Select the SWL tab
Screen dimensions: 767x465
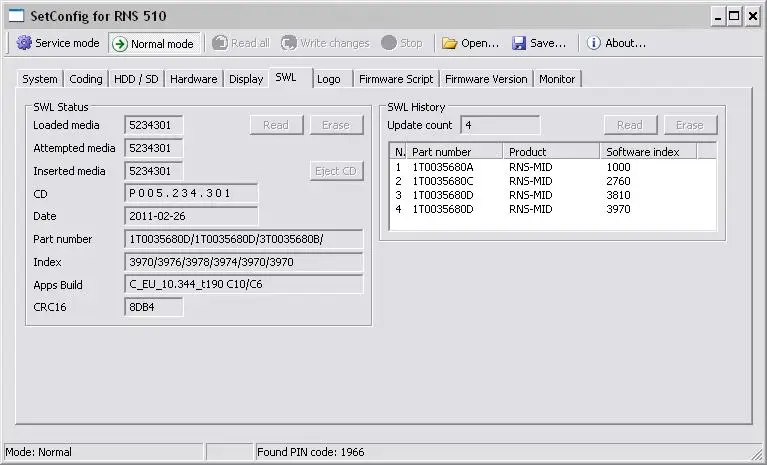click(x=290, y=77)
